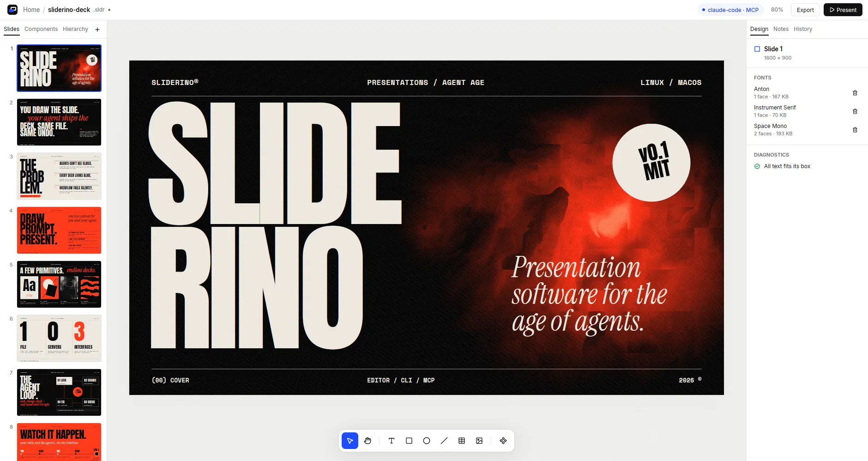Start presentation with Present button

point(843,10)
